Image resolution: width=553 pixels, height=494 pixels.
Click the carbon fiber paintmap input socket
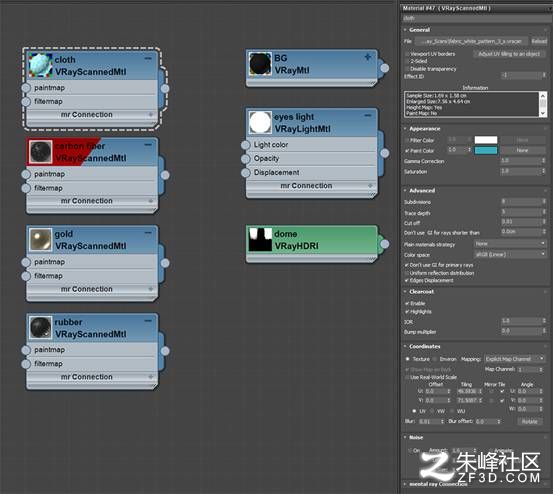pos(26,174)
